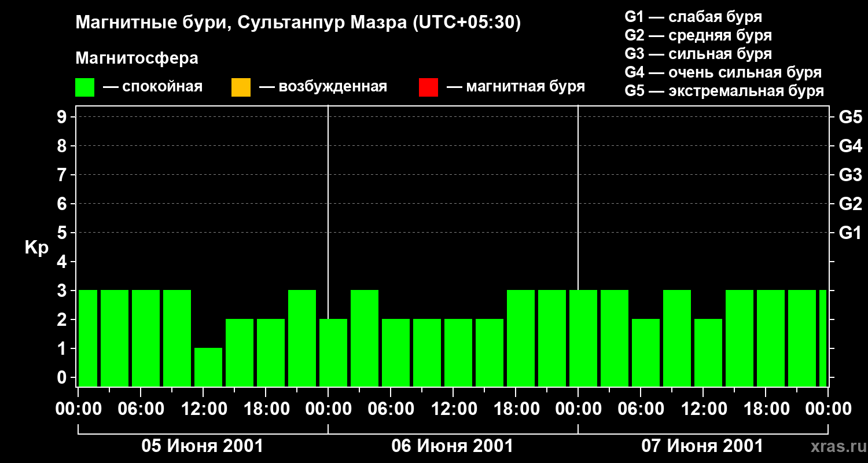Screen dimensions: 868x463
Task: Click the 'Kp' axis title
Action: pos(36,248)
